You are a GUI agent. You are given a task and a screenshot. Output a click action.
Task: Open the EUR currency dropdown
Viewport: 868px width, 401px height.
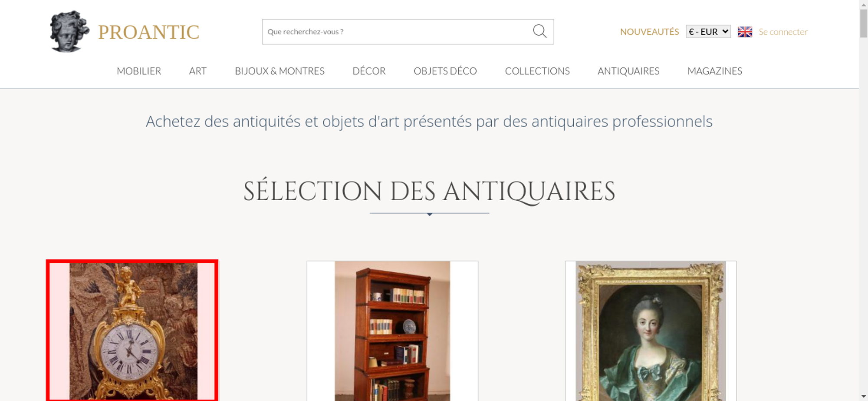(x=708, y=32)
